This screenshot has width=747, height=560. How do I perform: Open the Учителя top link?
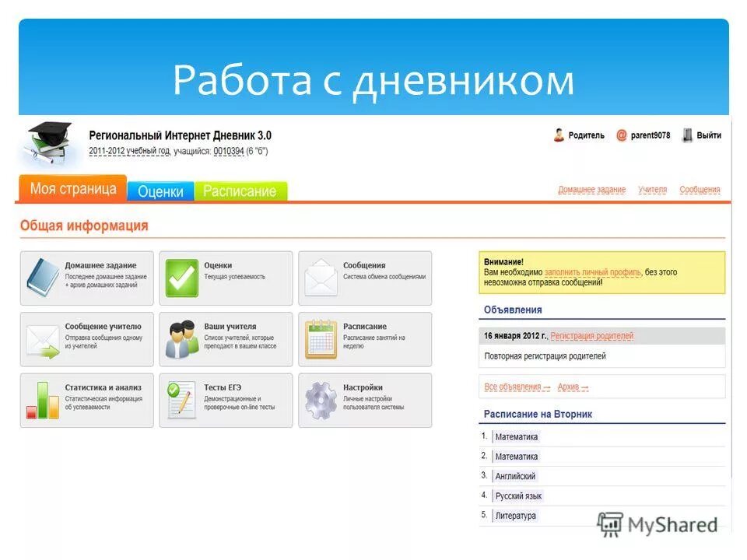pyautogui.click(x=653, y=190)
